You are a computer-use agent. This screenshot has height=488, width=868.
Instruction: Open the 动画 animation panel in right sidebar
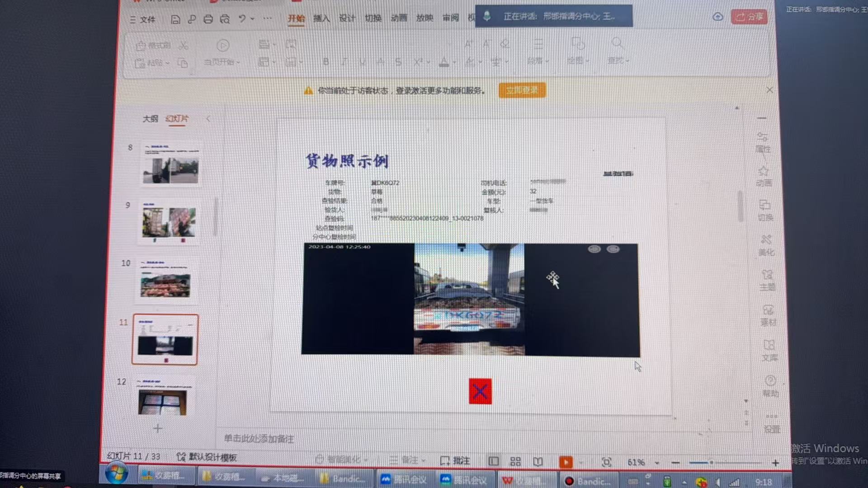point(764,177)
